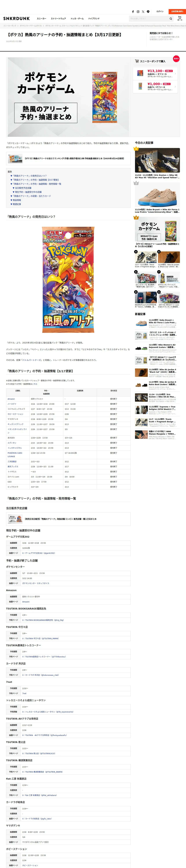Open the X: flat-工房 秋葉原店 link
This screenshot has height=868, width=186.
(40, 795)
